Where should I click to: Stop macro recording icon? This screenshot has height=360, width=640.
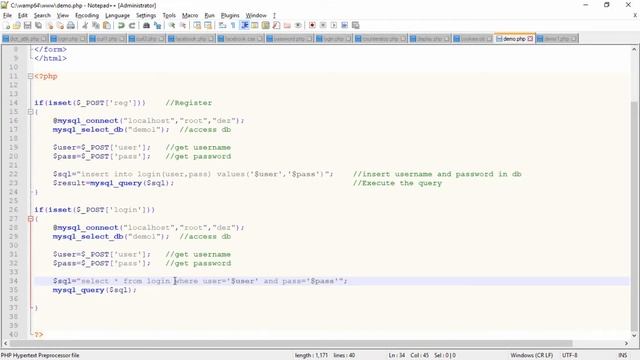point(323,25)
